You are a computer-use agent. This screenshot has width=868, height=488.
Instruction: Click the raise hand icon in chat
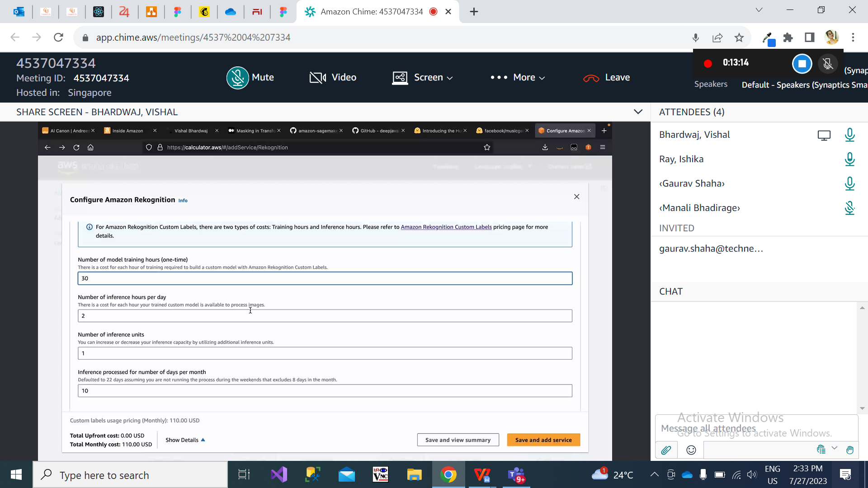pos(850,450)
